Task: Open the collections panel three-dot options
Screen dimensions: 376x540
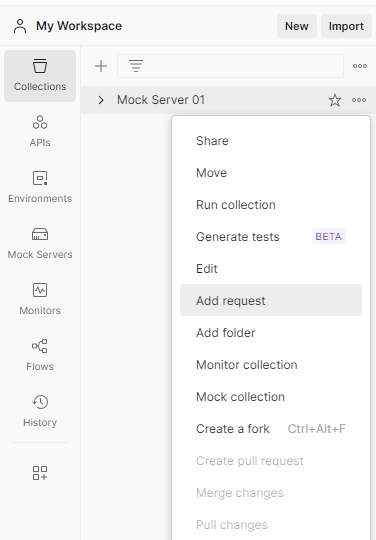Action: click(360, 66)
